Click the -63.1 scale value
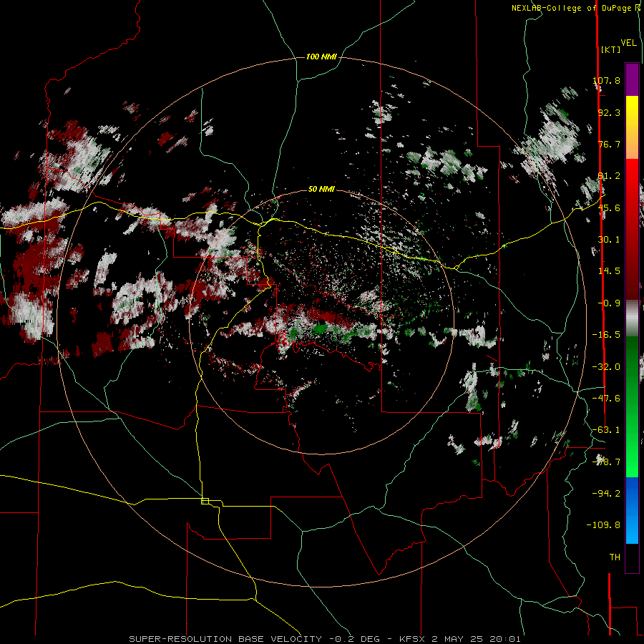The width and height of the screenshot is (644, 644). 606,430
